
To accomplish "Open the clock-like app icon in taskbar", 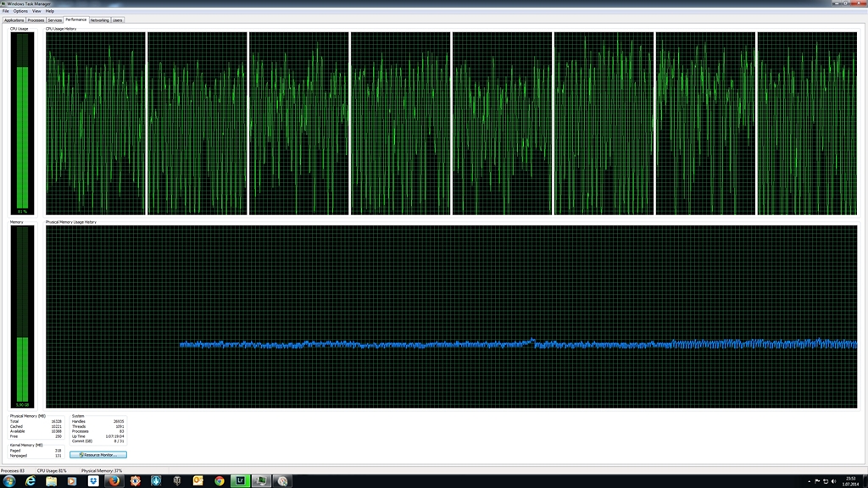I will click(x=282, y=481).
